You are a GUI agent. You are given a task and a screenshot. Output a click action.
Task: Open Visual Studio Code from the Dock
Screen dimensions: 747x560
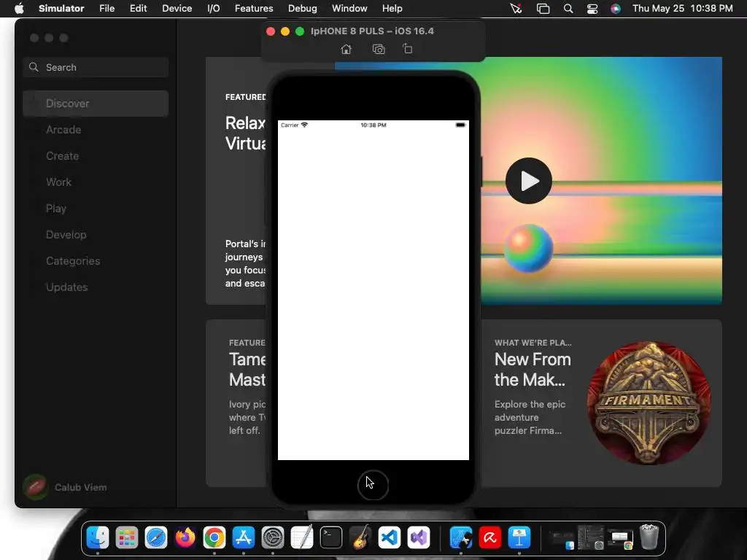(390, 538)
